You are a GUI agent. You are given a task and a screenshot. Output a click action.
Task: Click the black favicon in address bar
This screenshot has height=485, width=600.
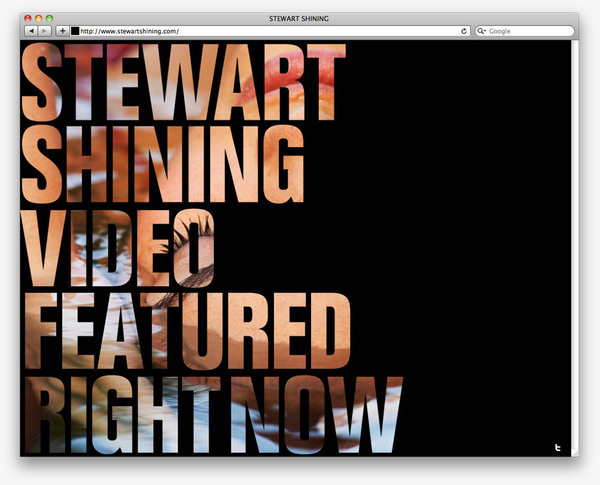(x=75, y=31)
